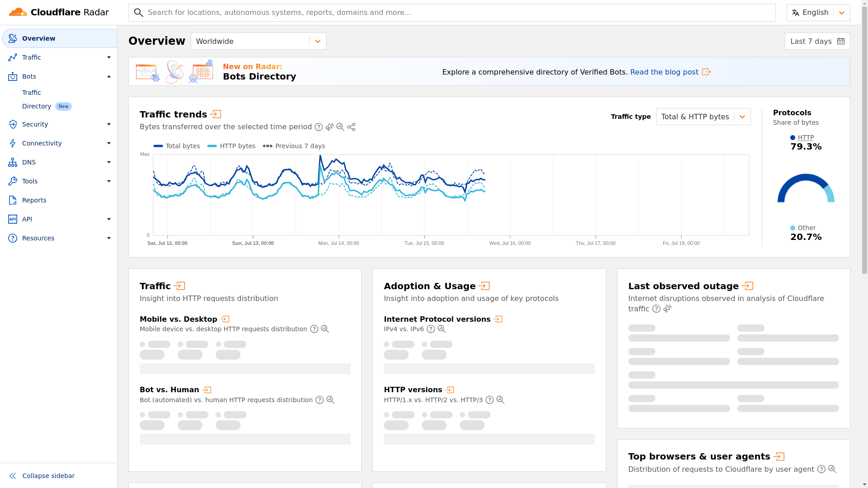Show help for Last observed outage
The height and width of the screenshot is (488, 868).
pyautogui.click(x=656, y=309)
